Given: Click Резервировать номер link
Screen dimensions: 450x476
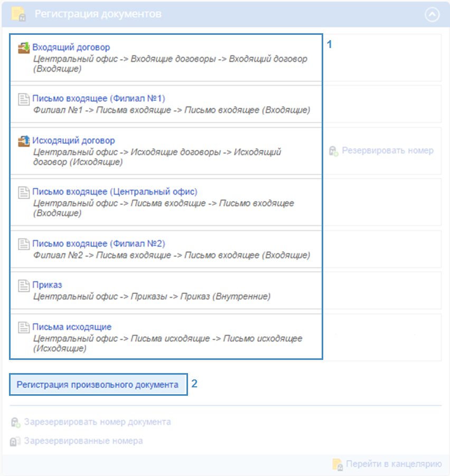Looking at the screenshot, I should tap(387, 150).
